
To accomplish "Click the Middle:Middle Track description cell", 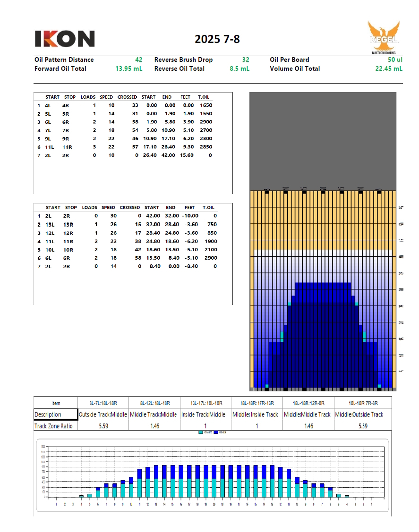I will [x=308, y=414].
